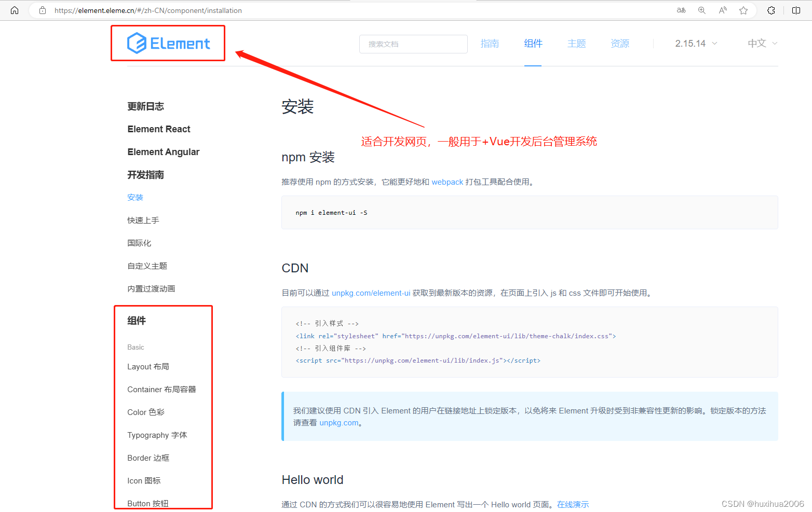Open the 在线演示 link
812x512 pixels.
pyautogui.click(x=573, y=505)
